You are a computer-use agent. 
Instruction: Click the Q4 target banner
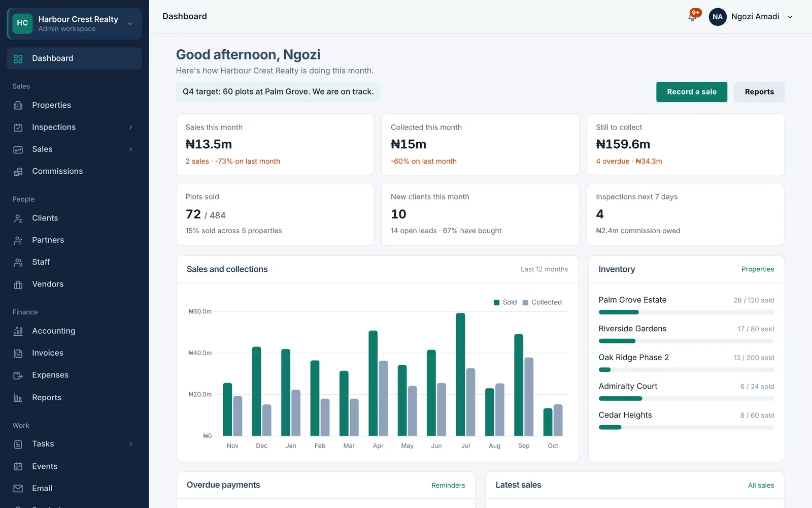point(278,92)
